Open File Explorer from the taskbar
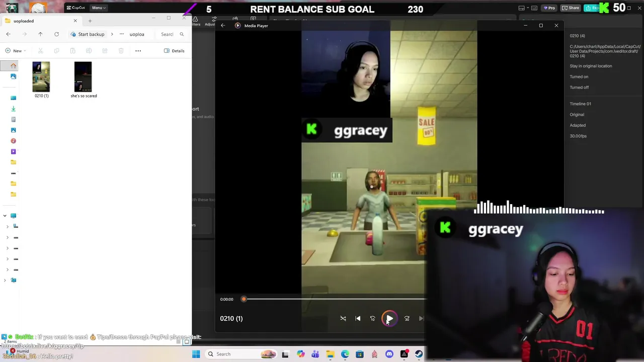The width and height of the screenshot is (644, 362). [330, 354]
